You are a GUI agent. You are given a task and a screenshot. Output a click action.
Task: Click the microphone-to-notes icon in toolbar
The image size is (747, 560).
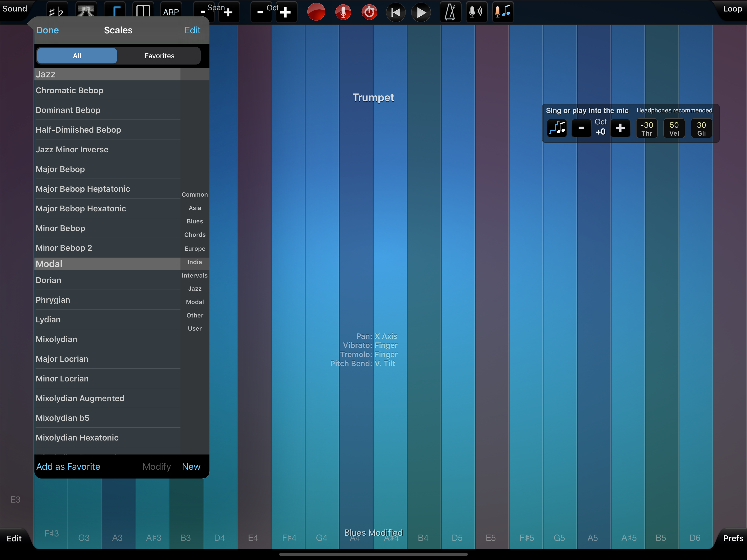pyautogui.click(x=503, y=12)
